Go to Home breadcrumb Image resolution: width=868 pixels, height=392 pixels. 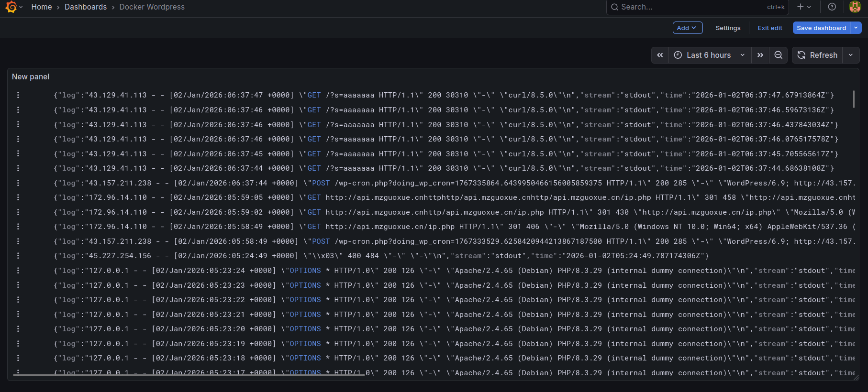click(42, 7)
